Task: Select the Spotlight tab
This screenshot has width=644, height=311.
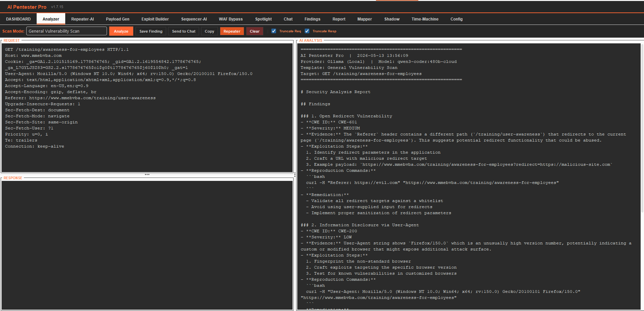Action: click(263, 19)
